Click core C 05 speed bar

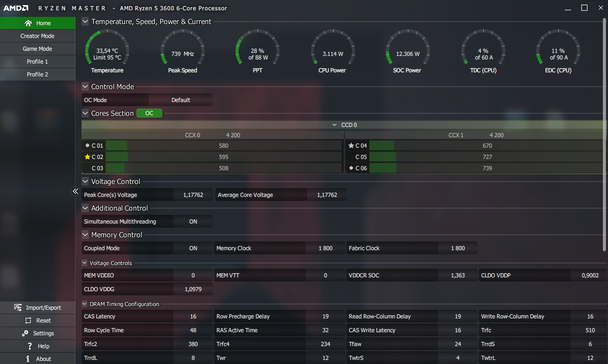487,157
